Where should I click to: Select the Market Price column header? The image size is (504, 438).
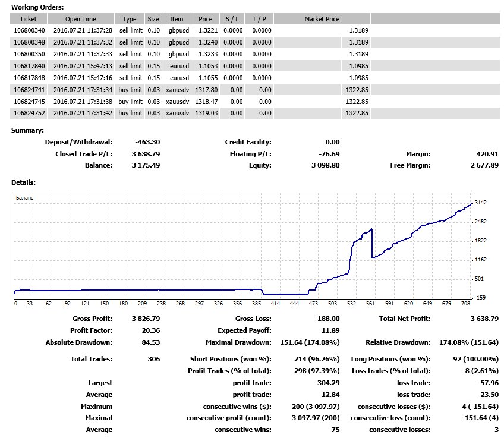322,19
